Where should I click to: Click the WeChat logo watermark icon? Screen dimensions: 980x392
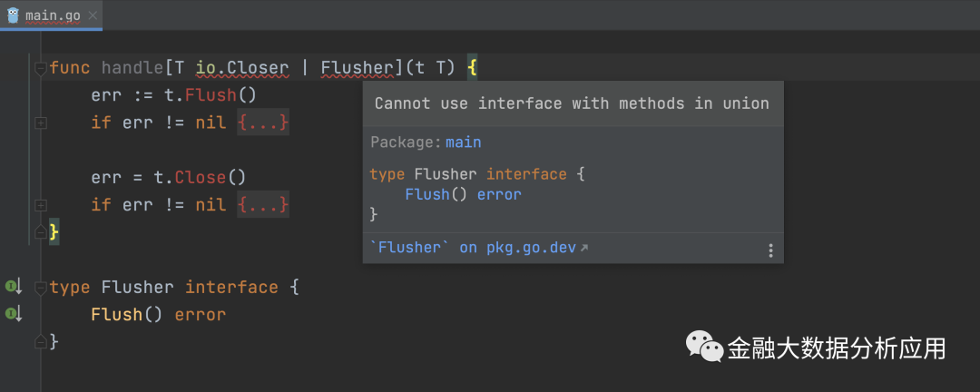[x=704, y=347]
